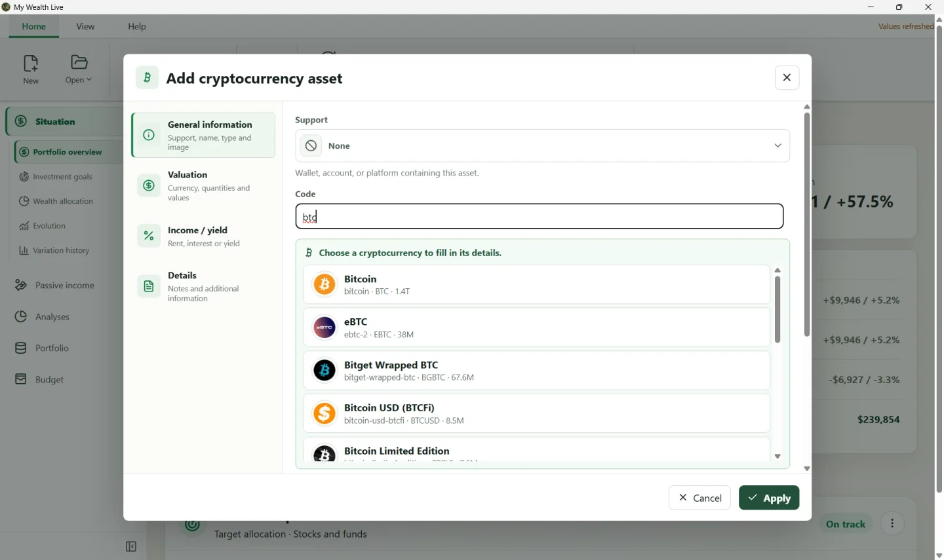
Task: Click the dialog form scrollbar thumb
Action: click(x=807, y=225)
